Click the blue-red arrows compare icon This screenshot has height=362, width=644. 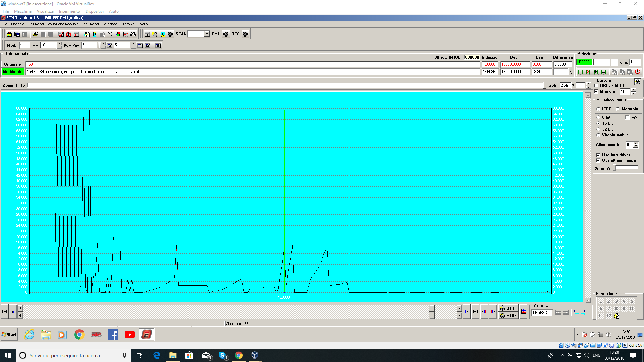[523, 312]
